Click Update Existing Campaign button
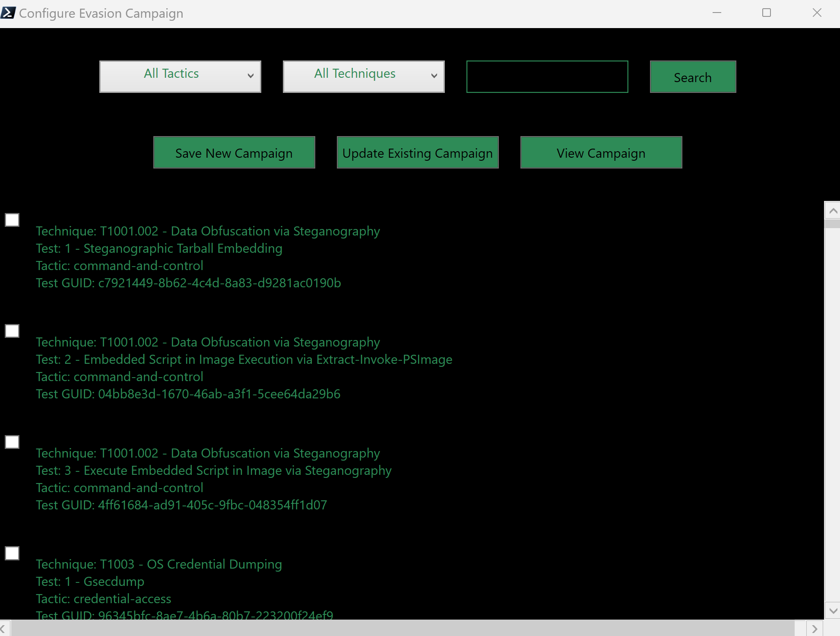840x636 pixels. [418, 153]
